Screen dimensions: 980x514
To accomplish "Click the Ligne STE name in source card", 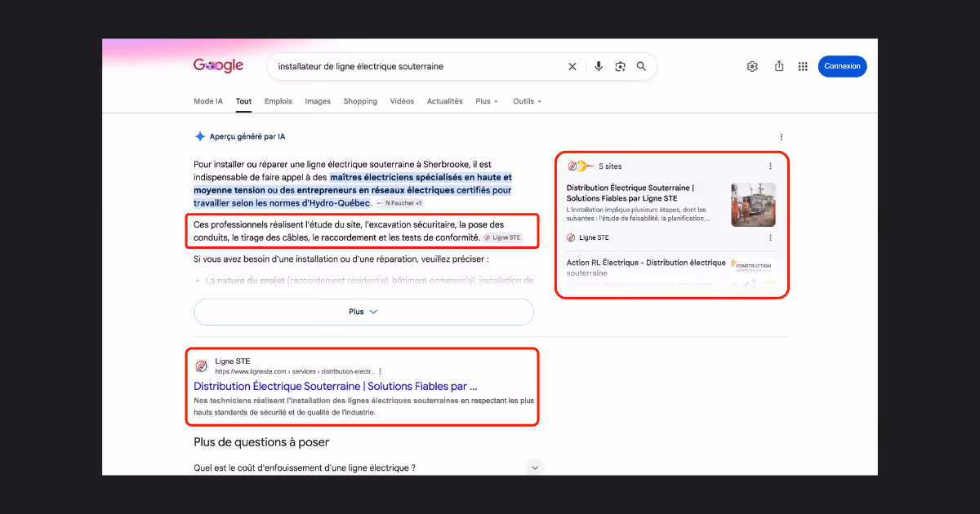I will pyautogui.click(x=594, y=237).
